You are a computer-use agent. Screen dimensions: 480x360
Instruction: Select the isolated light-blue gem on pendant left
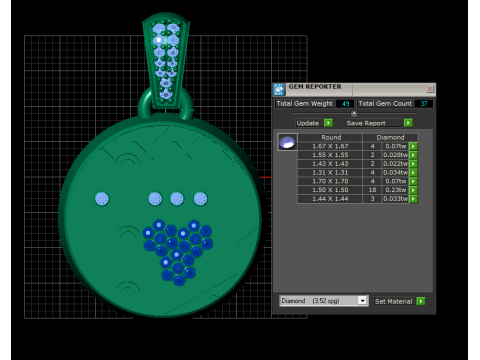(102, 199)
